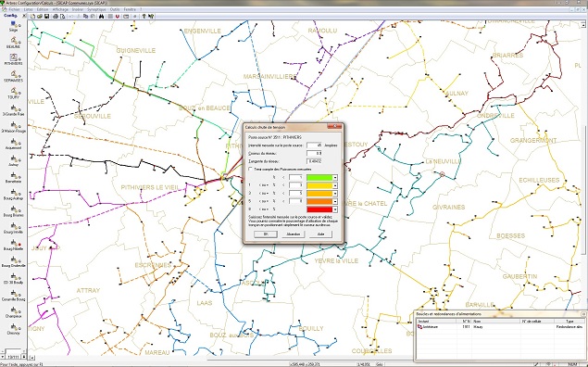Click the Abandon button in dialog
The width and height of the screenshot is (588, 367).
[x=293, y=234]
